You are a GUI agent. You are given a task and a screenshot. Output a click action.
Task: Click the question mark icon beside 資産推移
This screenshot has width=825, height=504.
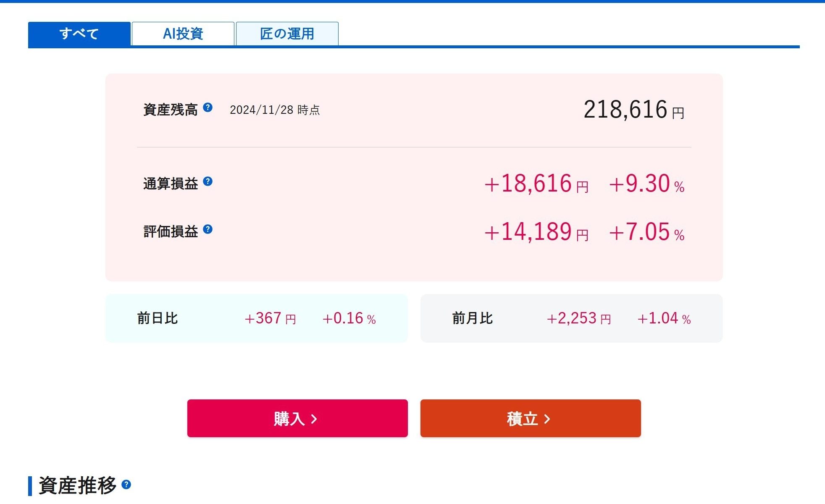[x=126, y=485]
